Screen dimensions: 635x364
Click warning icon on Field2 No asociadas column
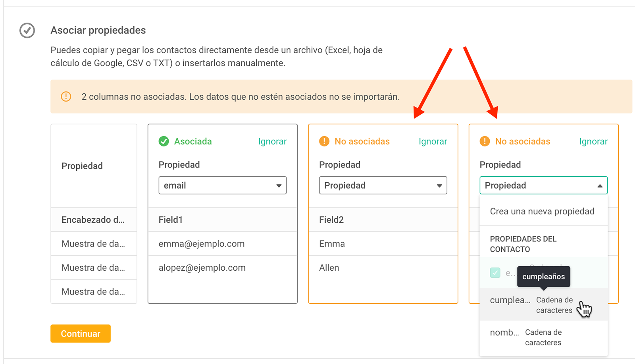(x=324, y=141)
